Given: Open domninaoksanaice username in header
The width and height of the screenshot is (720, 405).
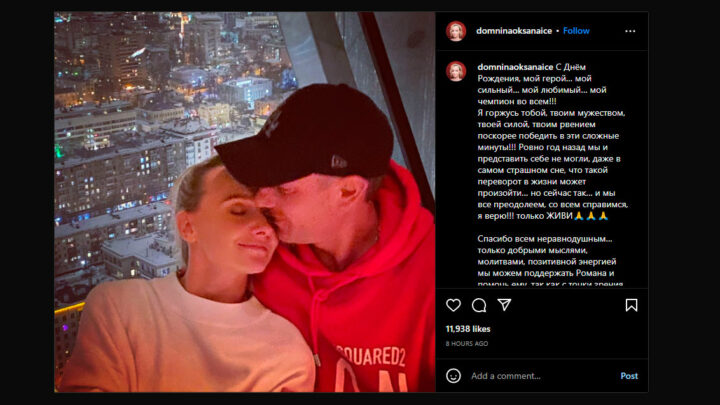Looking at the screenshot, I should point(514,31).
